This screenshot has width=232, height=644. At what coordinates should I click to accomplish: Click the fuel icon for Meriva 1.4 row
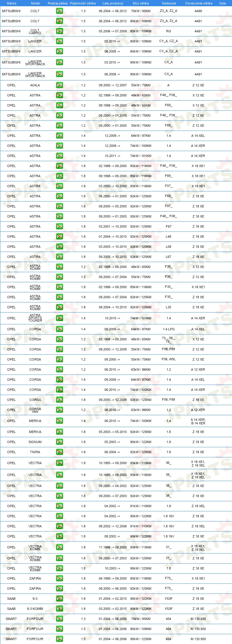(59, 421)
